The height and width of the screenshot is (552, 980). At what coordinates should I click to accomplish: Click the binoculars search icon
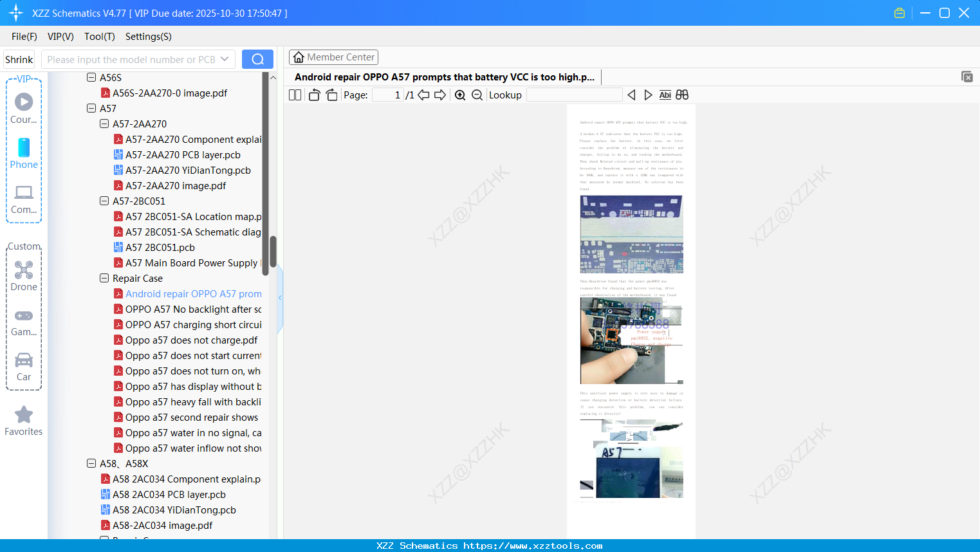coord(682,95)
